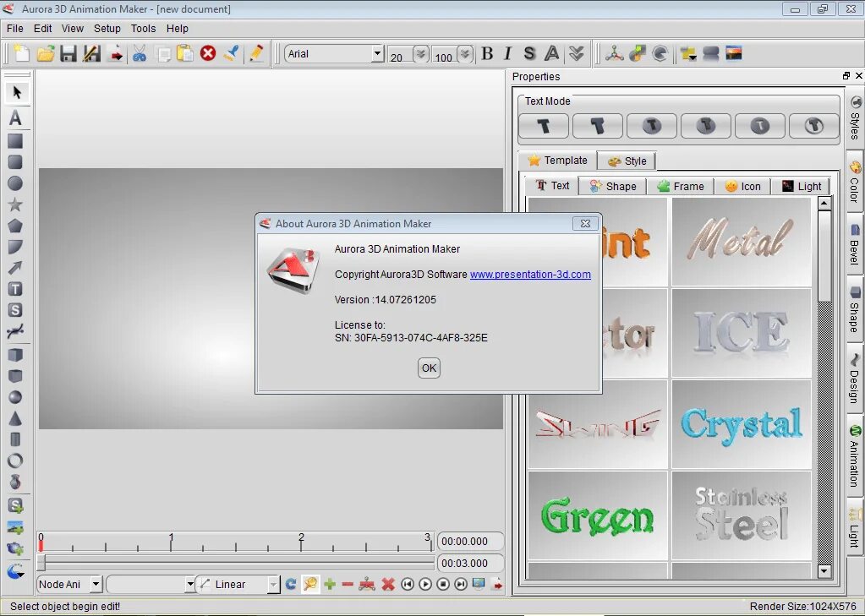Open the yellow folder dropdown icon in the top toolbar
This screenshot has height=616, width=865.
(688, 53)
